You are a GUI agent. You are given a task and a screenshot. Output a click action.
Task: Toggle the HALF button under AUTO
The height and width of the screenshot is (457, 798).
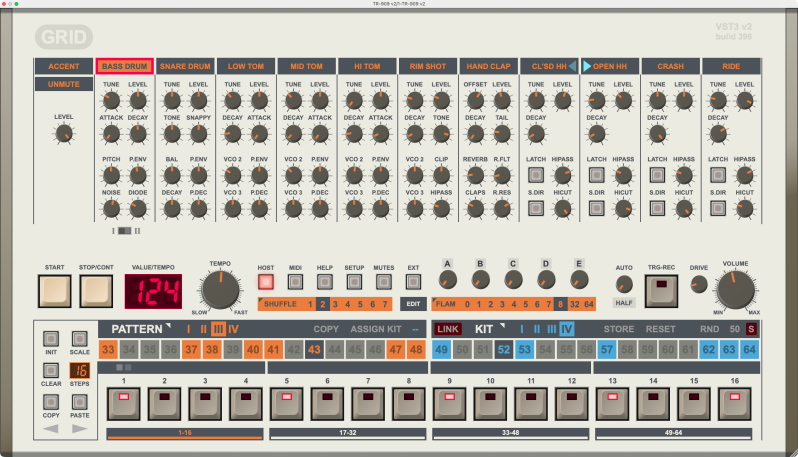624,303
